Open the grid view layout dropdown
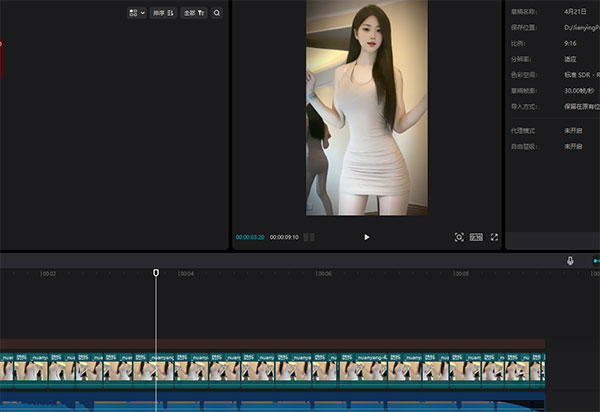 click(136, 13)
